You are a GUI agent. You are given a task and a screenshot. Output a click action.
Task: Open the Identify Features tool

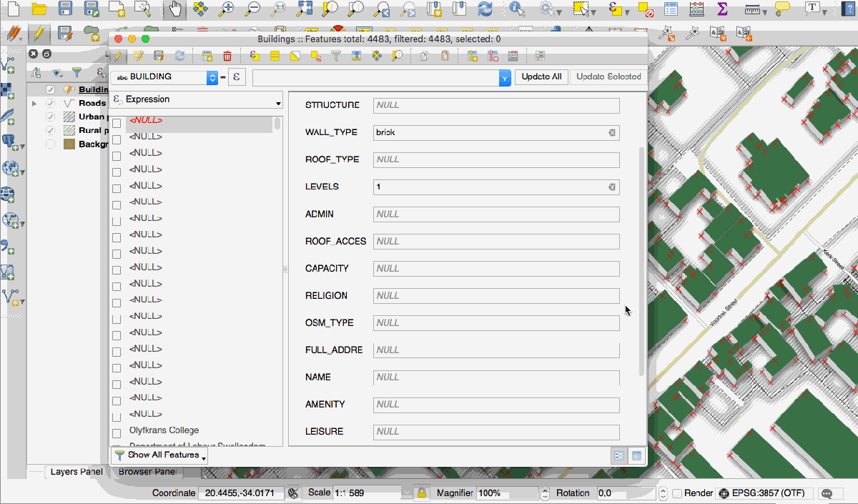(518, 9)
